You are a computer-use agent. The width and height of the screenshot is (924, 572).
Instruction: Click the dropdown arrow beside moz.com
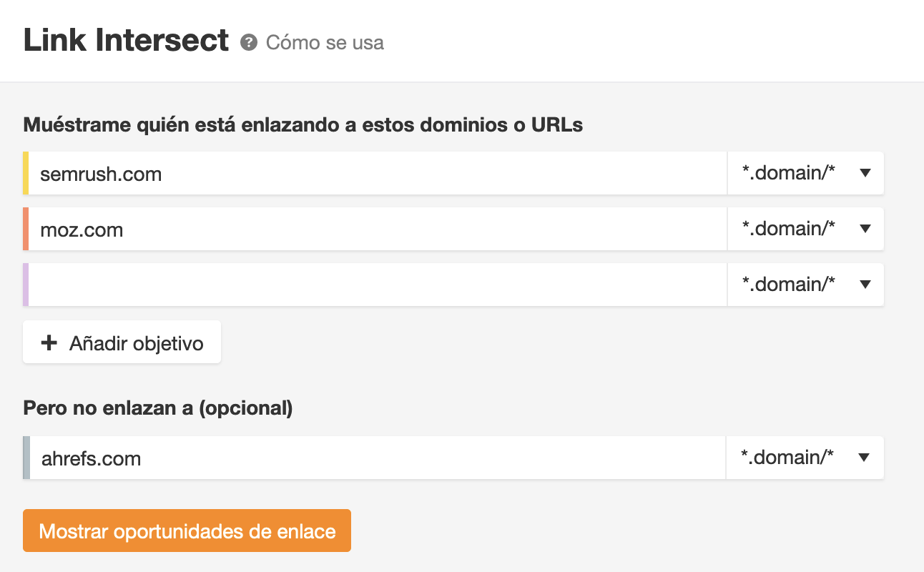tap(865, 229)
